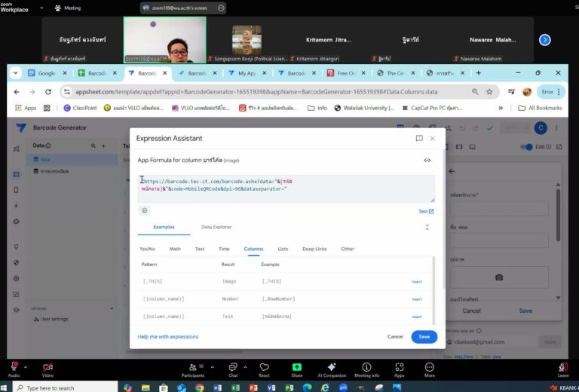Toggle the Edit switch in AppSheet header

click(x=527, y=147)
